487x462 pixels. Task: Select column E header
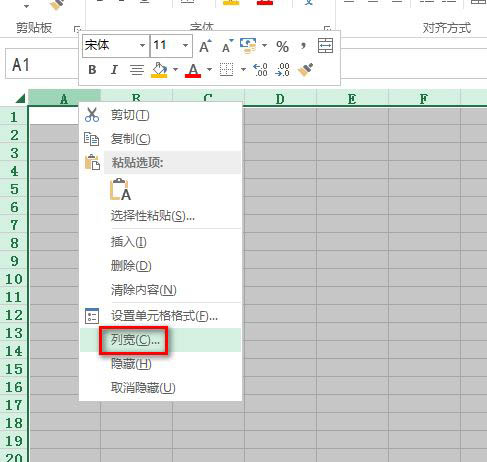click(352, 98)
